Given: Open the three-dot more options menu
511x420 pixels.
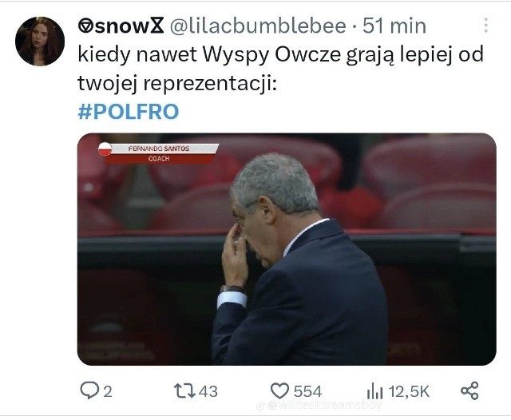Looking at the screenshot, I should 485,26.
